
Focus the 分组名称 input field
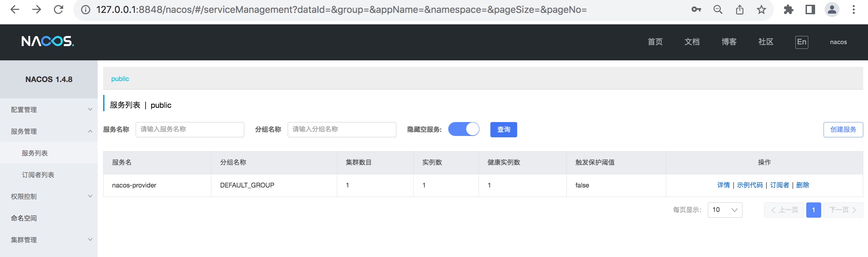(x=342, y=130)
